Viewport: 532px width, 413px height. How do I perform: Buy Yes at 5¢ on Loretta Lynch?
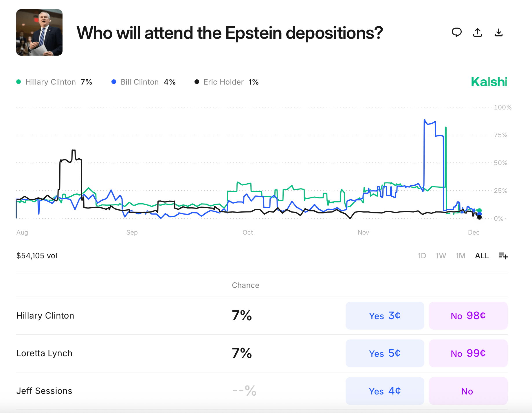click(385, 353)
